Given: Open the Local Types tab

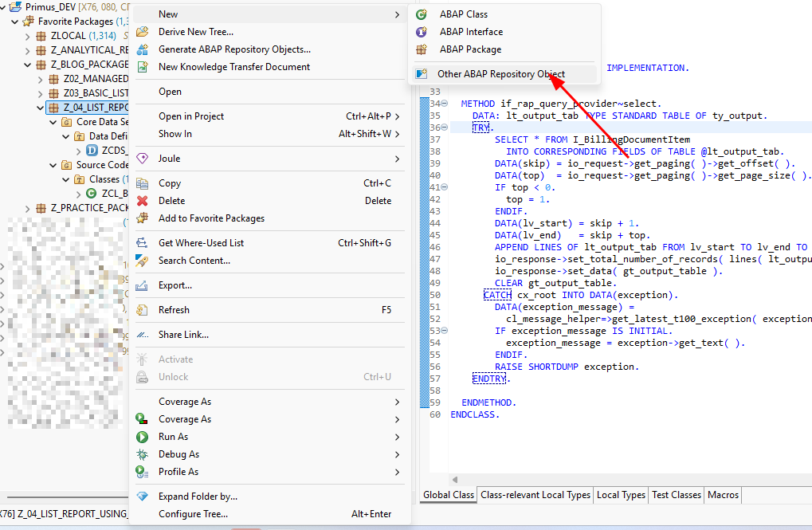Looking at the screenshot, I should 621,495.
